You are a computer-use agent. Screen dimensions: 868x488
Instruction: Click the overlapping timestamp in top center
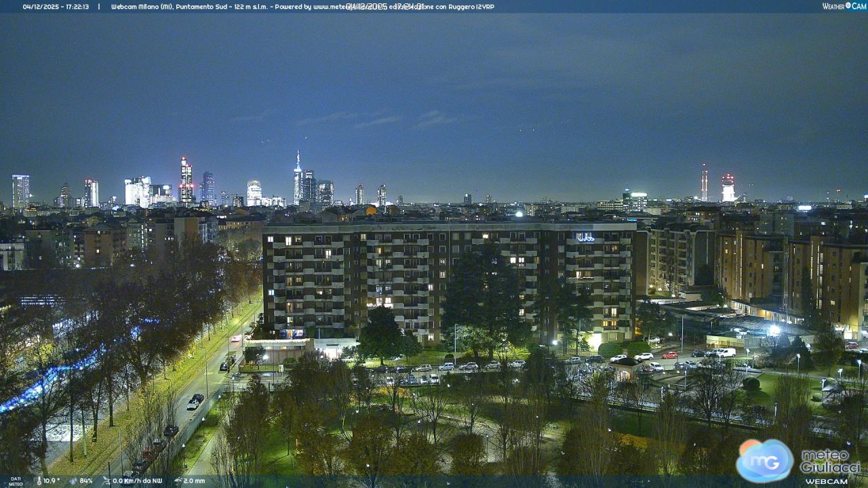(384, 7)
